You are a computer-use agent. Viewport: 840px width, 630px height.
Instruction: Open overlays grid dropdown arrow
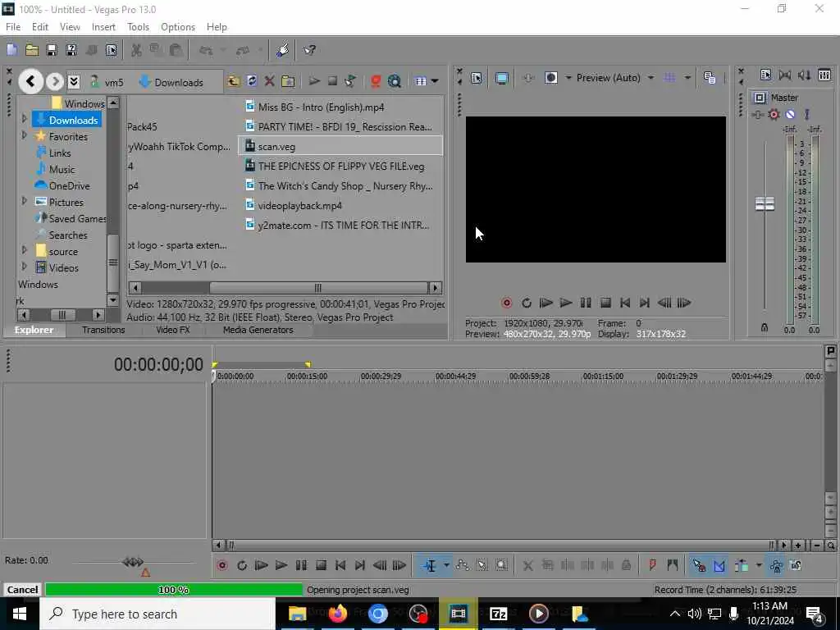[x=687, y=78]
